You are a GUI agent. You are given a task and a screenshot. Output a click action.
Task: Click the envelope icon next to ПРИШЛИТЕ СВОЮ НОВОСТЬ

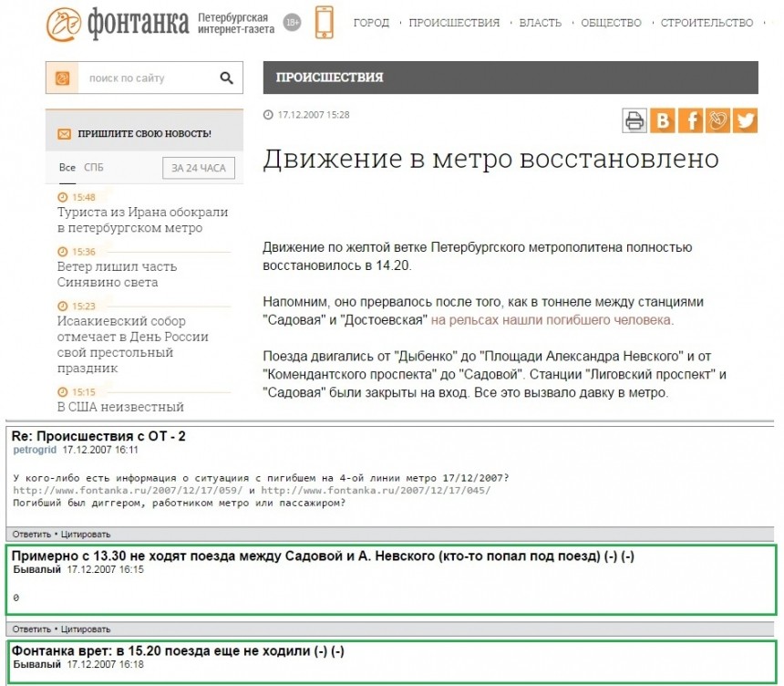pyautogui.click(x=63, y=132)
